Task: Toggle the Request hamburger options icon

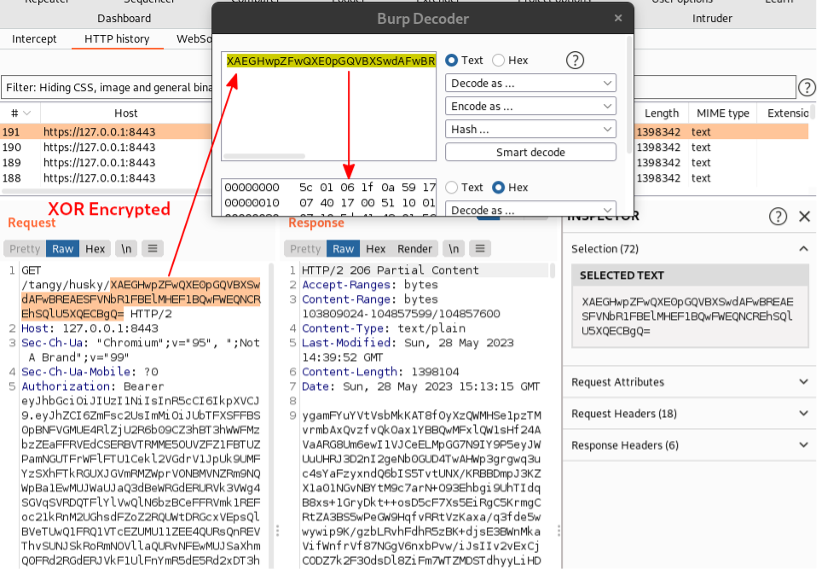Action: tap(152, 248)
